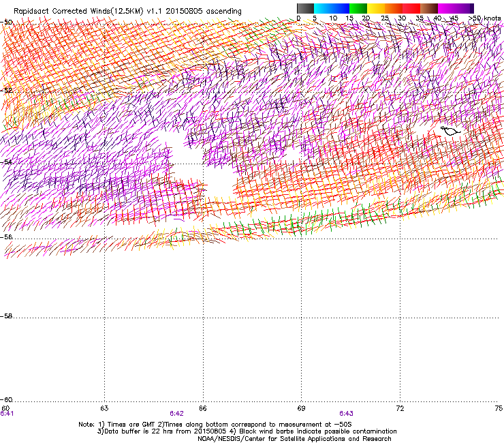Click the NOAA/NESDIS Center credit line
This screenshot has height=443, width=504.
coord(294,439)
